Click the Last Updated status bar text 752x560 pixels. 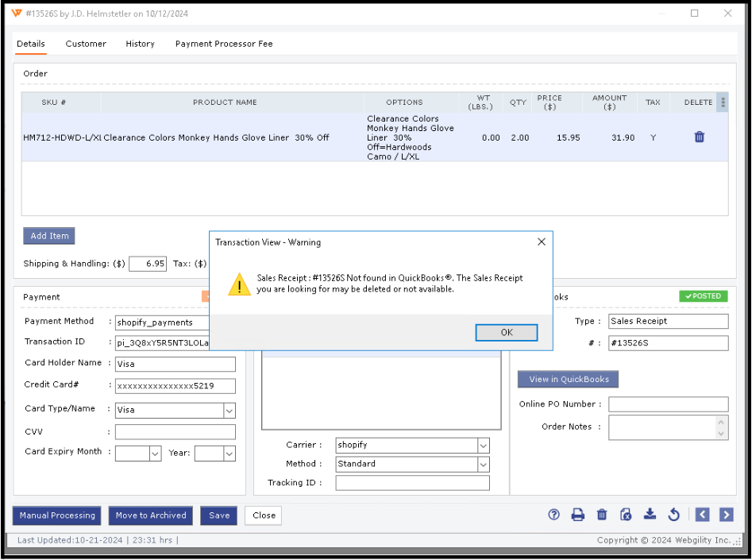click(x=98, y=540)
